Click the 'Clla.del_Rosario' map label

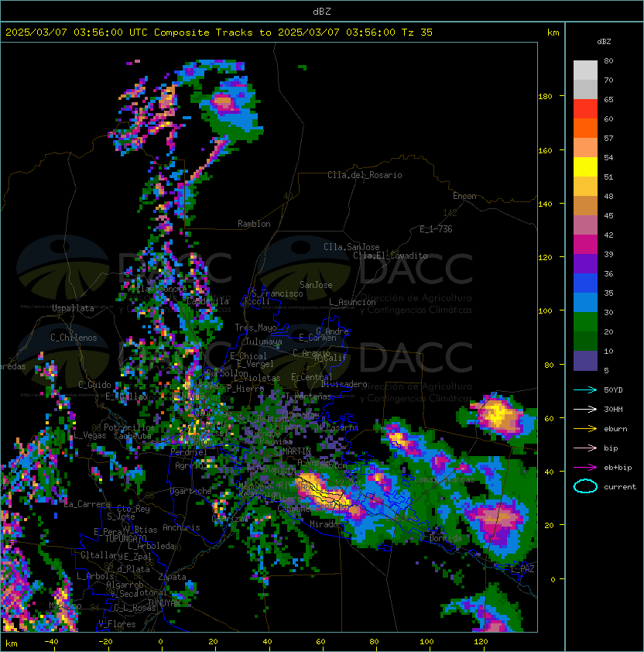365,175
